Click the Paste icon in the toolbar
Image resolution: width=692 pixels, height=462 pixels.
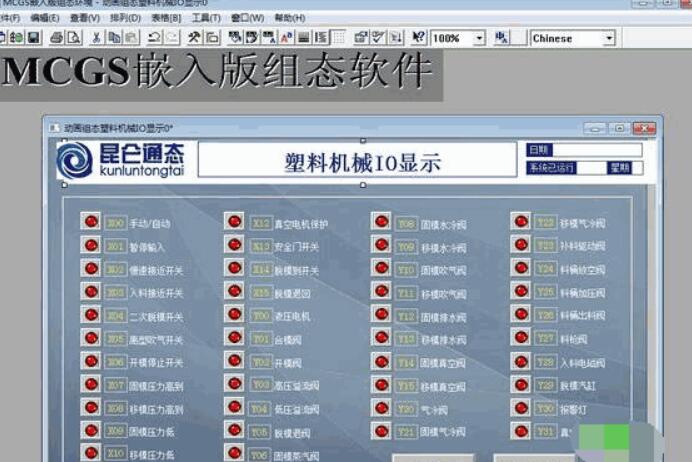(131, 38)
